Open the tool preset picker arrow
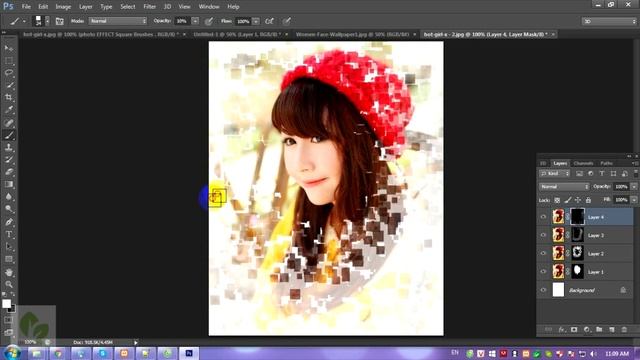Image resolution: width=640 pixels, height=360 pixels. point(24,21)
